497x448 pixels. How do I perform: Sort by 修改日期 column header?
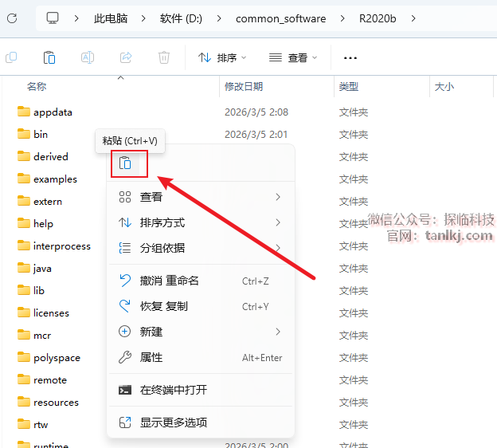(x=244, y=86)
